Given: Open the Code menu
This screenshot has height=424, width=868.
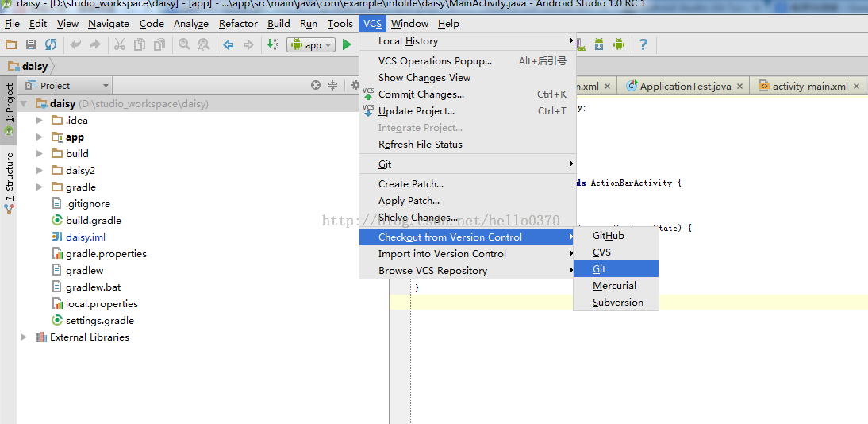Looking at the screenshot, I should click(x=152, y=24).
